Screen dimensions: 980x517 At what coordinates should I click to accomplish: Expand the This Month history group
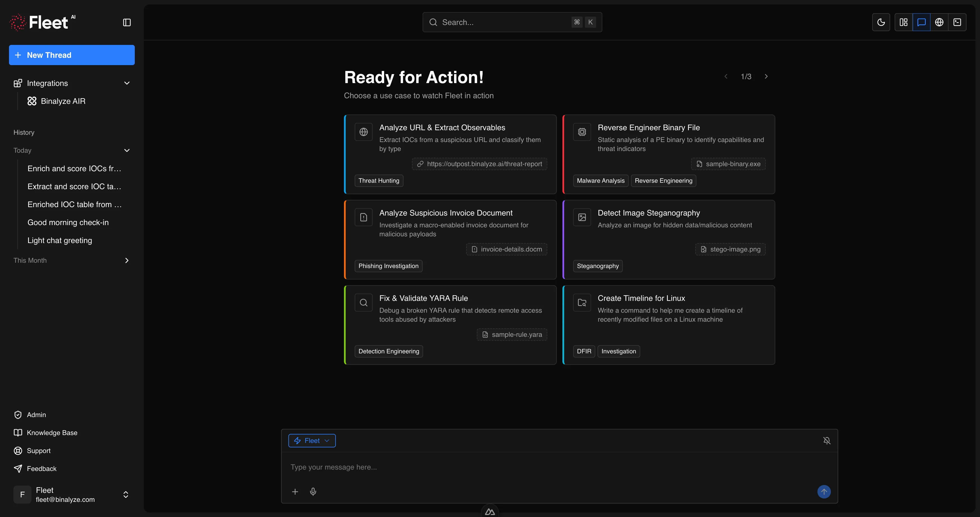(x=127, y=260)
